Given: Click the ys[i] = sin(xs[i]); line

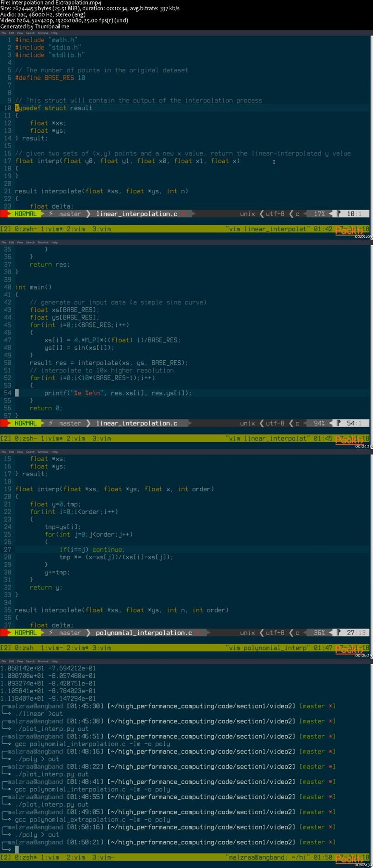Looking at the screenshot, I should tap(79, 348).
